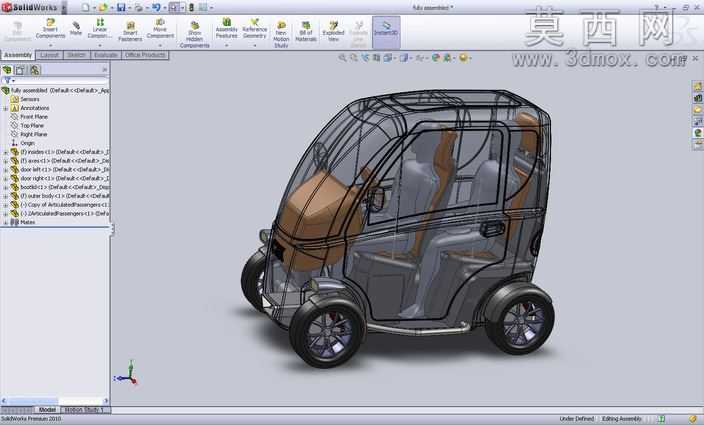This screenshot has width=704, height=425.
Task: Click the Open file icon
Action: coord(103,7)
